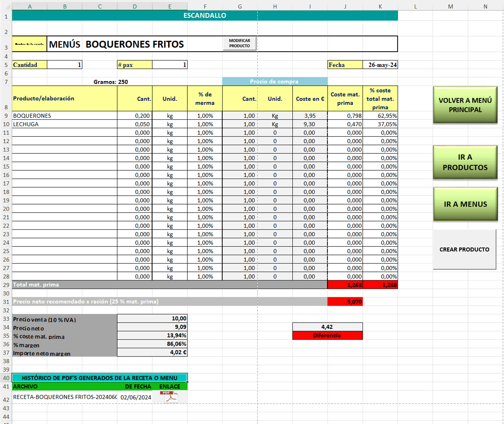The image size is (504, 424).
Task: Click the red Diferencia cell
Action: 327,335
